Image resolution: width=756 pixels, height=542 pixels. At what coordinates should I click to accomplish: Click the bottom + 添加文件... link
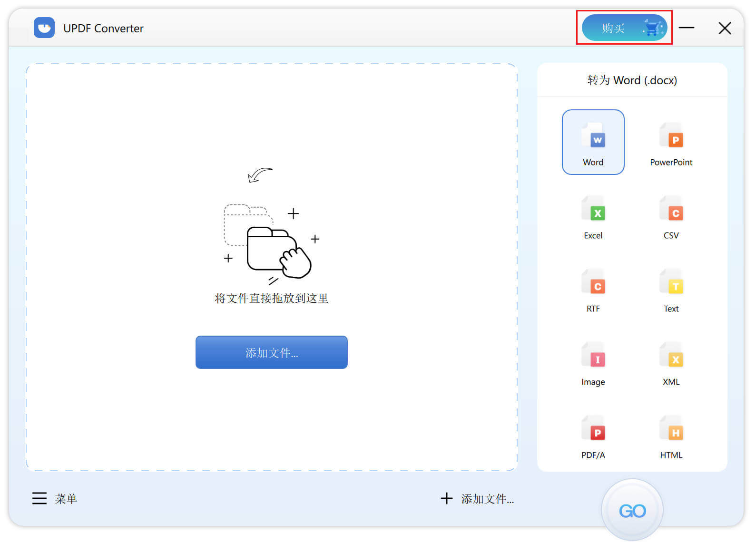pyautogui.click(x=477, y=498)
